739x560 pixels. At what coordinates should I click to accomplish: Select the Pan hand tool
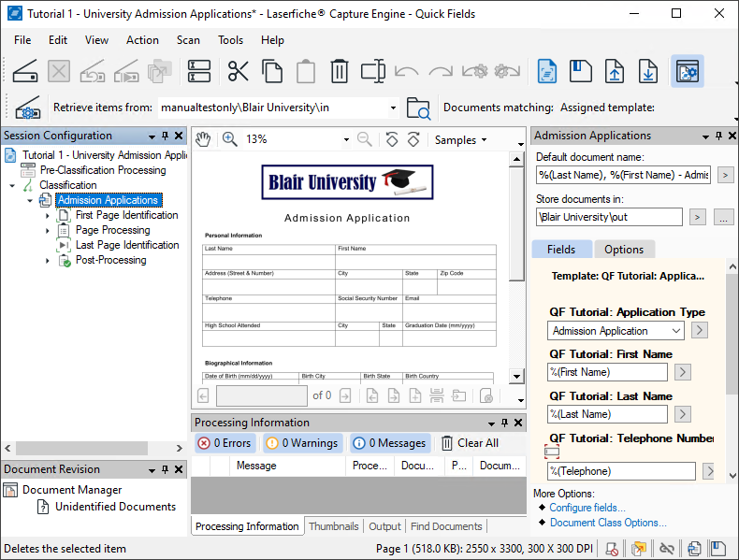[x=203, y=139]
